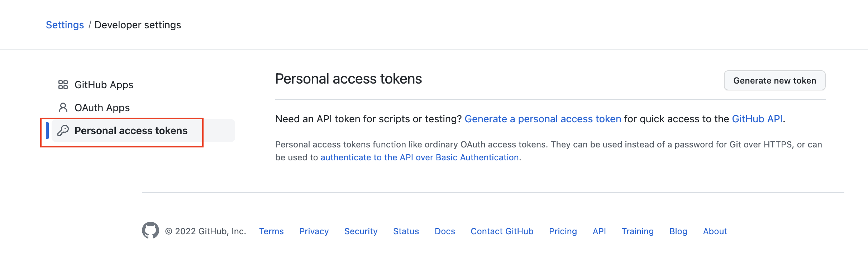Open the Terms footer link
868x259 pixels.
click(x=271, y=231)
